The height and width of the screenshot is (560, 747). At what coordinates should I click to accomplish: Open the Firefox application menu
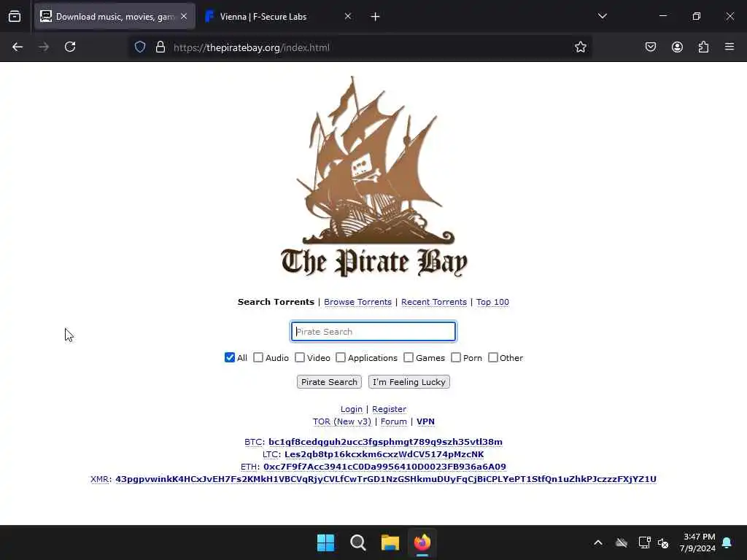(729, 47)
